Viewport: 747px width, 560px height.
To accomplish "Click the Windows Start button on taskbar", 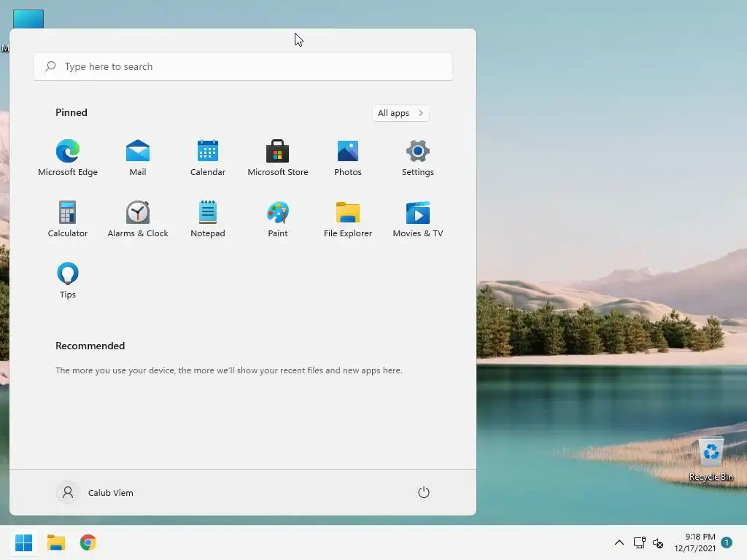I will [x=23, y=542].
